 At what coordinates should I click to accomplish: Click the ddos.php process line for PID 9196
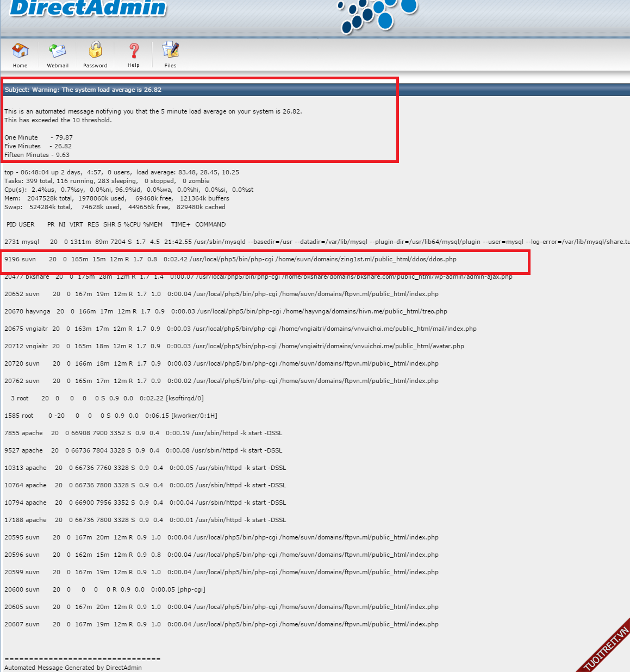230,259
